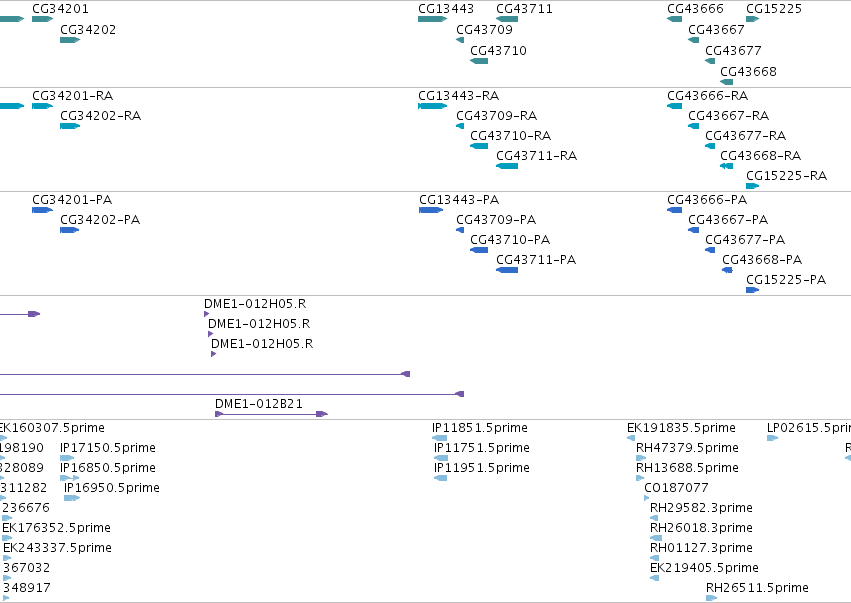
Task: Select the CG34202 gene label
Action: [x=88, y=30]
